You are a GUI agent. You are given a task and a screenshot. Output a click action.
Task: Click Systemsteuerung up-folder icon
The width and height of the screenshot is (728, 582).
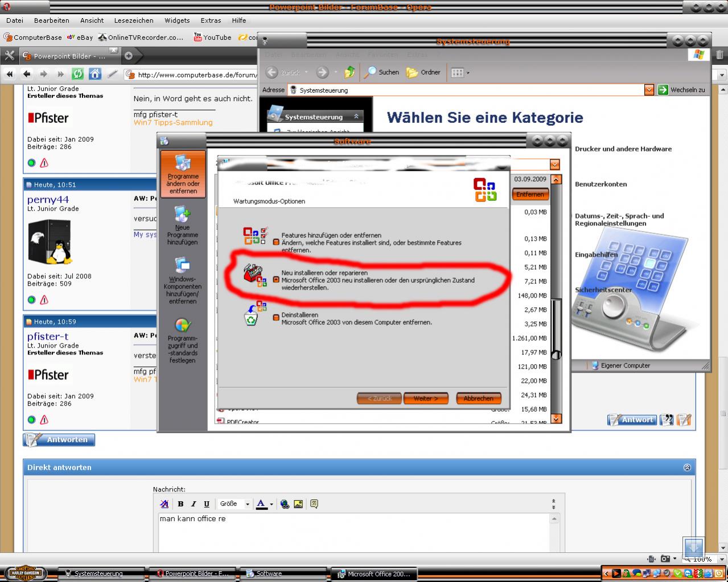coord(350,72)
